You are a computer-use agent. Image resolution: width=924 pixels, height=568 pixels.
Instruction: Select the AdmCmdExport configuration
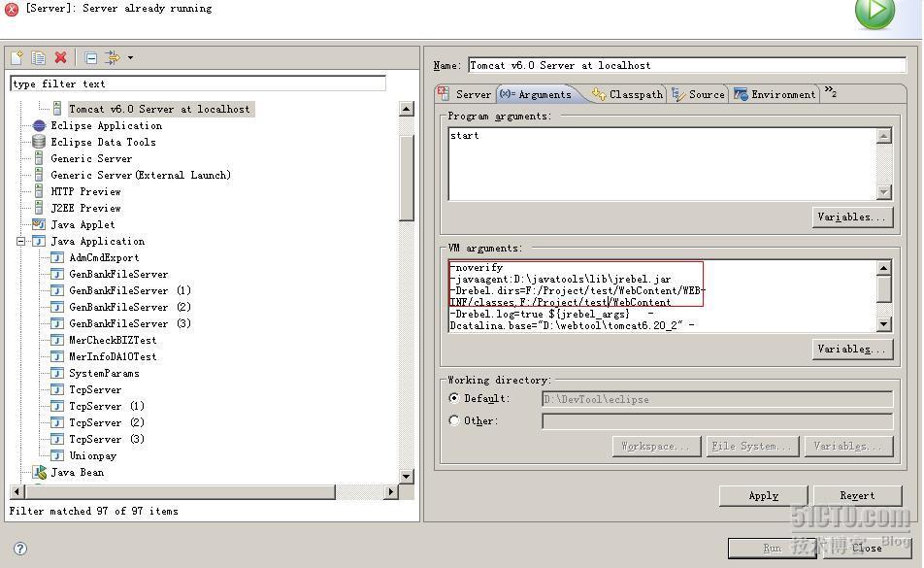coord(104,257)
